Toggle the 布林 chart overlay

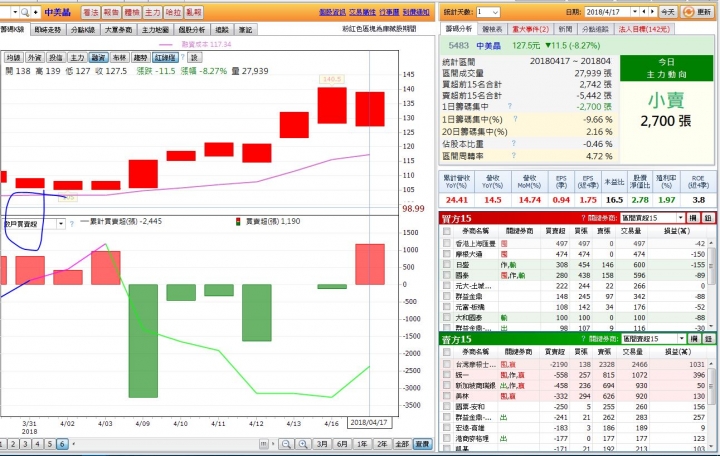[119, 58]
